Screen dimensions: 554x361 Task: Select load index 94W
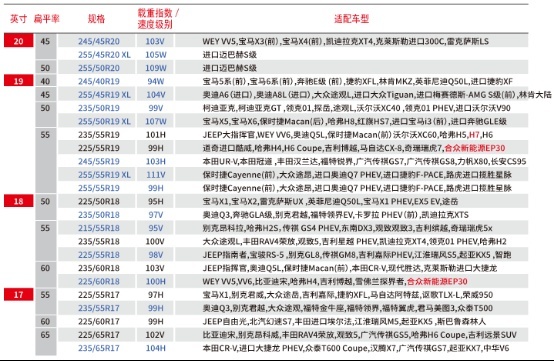click(x=156, y=81)
